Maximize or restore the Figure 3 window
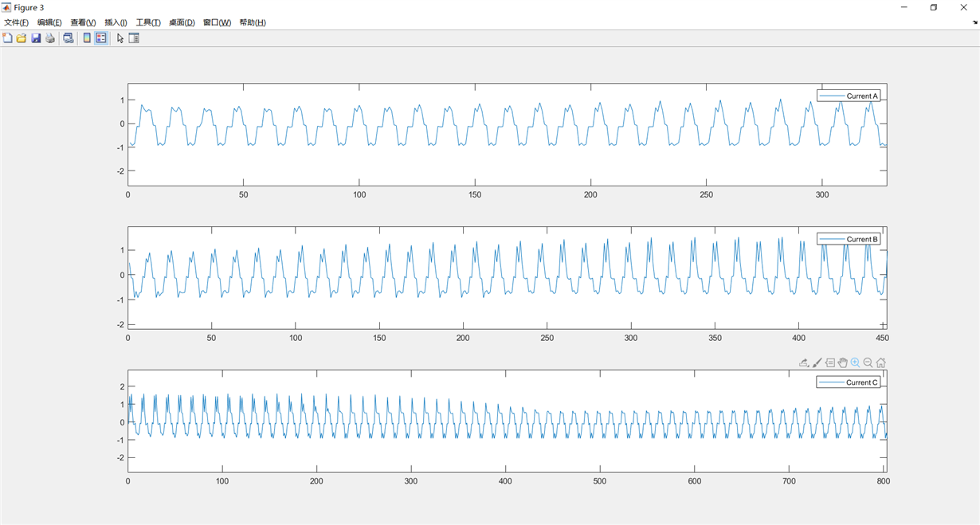The height and width of the screenshot is (525, 980). (934, 7)
